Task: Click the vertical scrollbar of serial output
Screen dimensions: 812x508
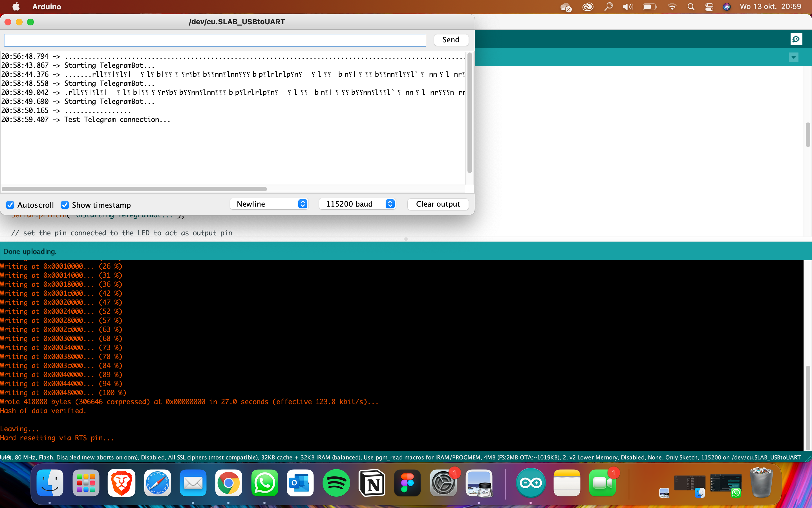Action: tap(469, 113)
